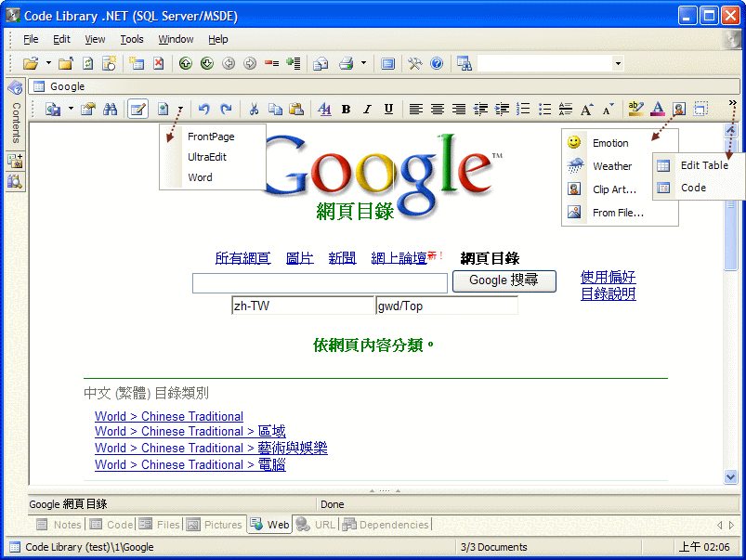Click the copy icon in editor toolbar
Screen dimensions: 746x560
275,110
